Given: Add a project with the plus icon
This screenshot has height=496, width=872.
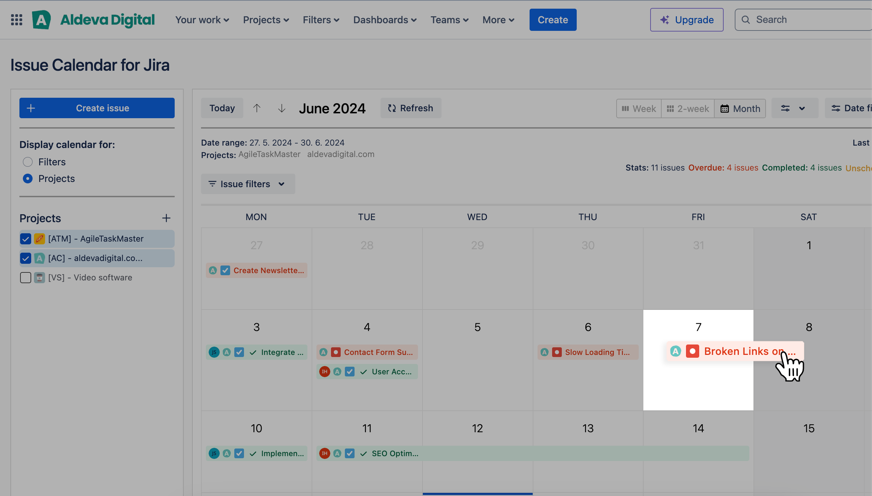Looking at the screenshot, I should tap(166, 218).
